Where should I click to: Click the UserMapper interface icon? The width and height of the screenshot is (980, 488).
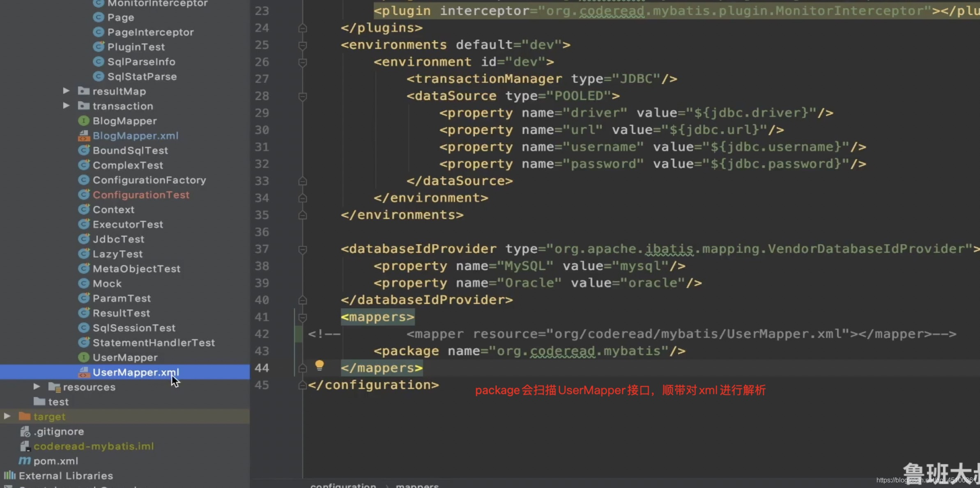click(84, 357)
